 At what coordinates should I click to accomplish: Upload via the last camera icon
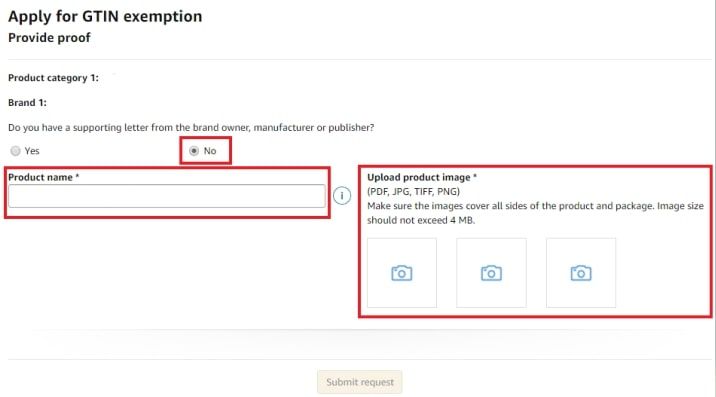(x=581, y=273)
